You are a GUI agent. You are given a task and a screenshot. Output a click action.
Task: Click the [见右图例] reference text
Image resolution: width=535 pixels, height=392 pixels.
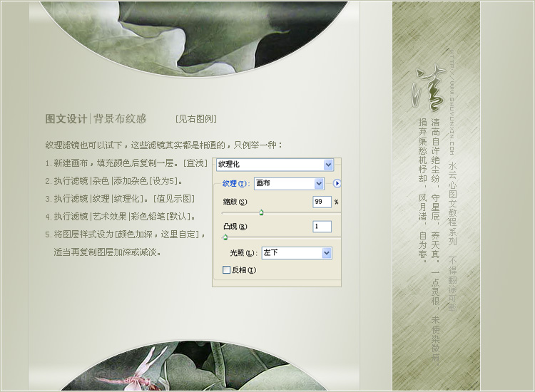pos(195,119)
